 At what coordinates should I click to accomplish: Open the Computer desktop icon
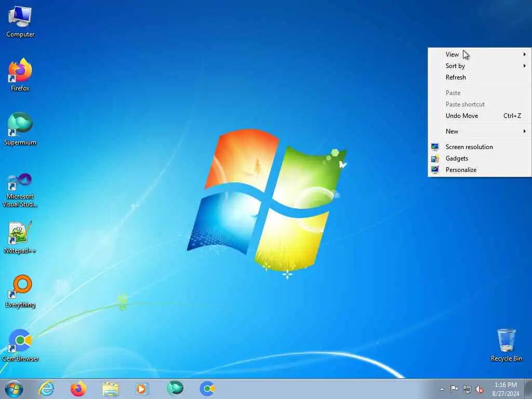[20, 21]
